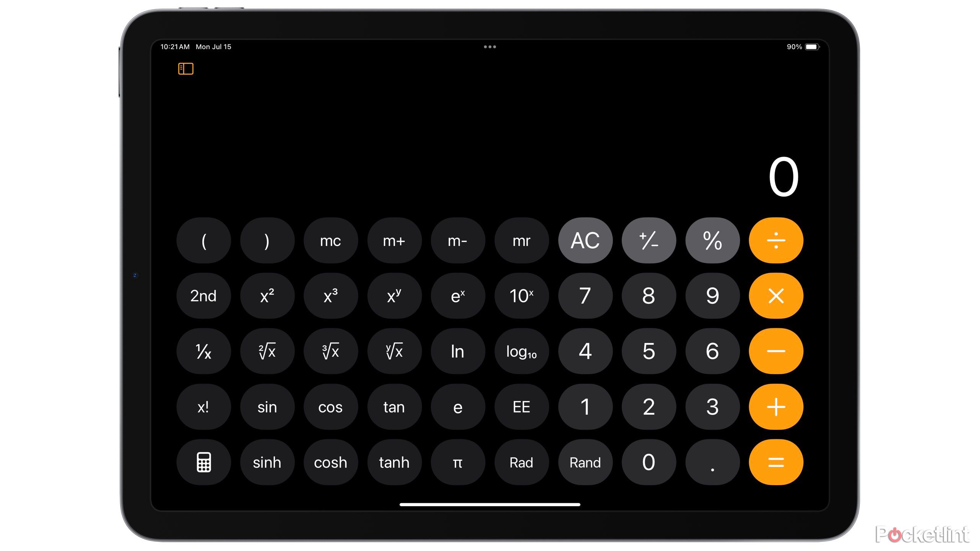The height and width of the screenshot is (551, 980).
Task: Press the natural logarithm (ln) button
Action: [x=458, y=351]
